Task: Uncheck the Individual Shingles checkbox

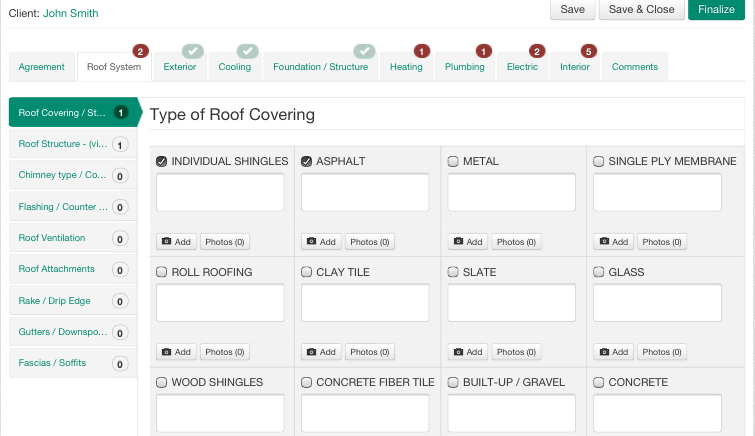Action: point(162,161)
